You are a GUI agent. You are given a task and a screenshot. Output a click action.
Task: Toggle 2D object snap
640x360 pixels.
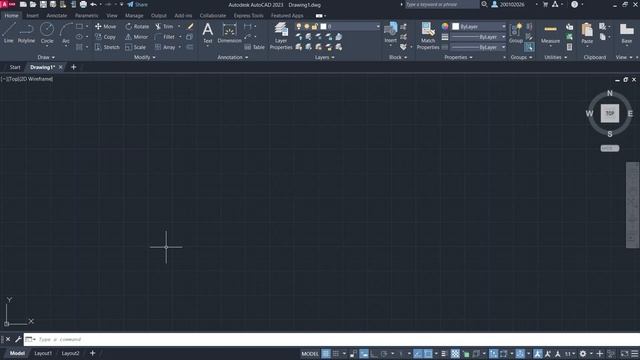coord(428,353)
